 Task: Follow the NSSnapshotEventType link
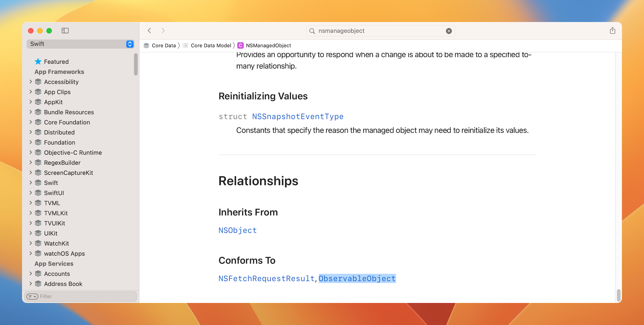[298, 116]
